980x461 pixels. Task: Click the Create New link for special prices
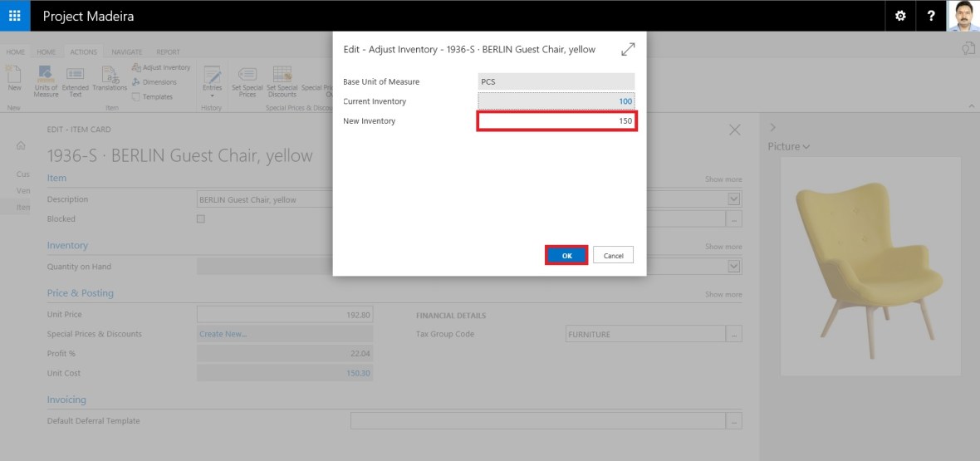[x=223, y=334]
